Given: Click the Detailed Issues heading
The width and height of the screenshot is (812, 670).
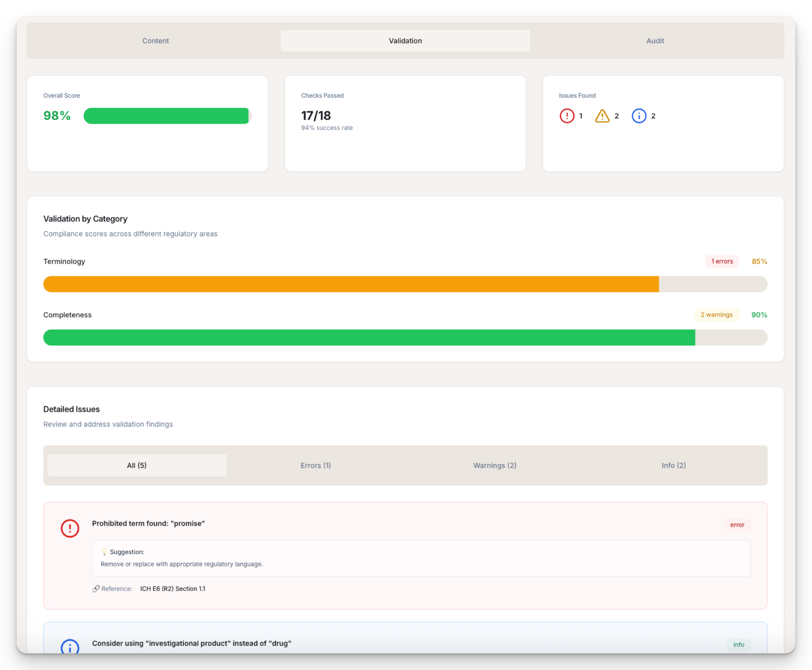Looking at the screenshot, I should [x=71, y=409].
